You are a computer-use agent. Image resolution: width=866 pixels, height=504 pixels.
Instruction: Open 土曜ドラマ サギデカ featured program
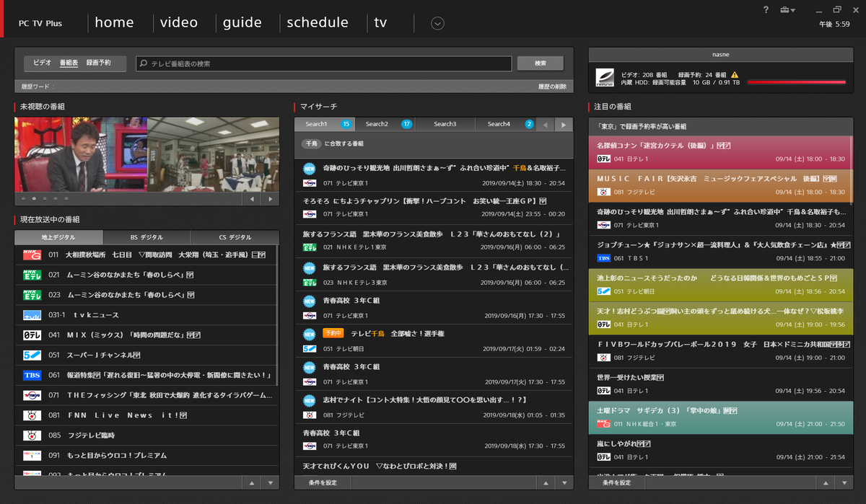pos(721,417)
